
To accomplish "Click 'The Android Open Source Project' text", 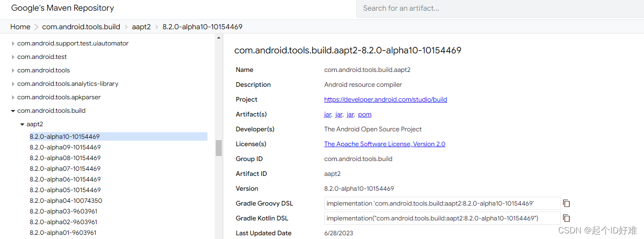I will click(373, 129).
